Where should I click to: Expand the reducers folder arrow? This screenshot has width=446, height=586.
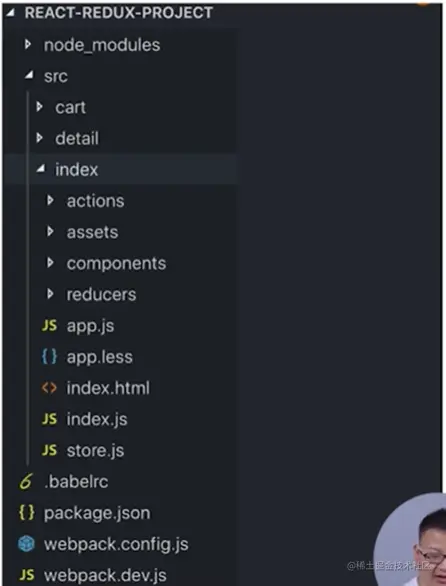click(x=50, y=294)
